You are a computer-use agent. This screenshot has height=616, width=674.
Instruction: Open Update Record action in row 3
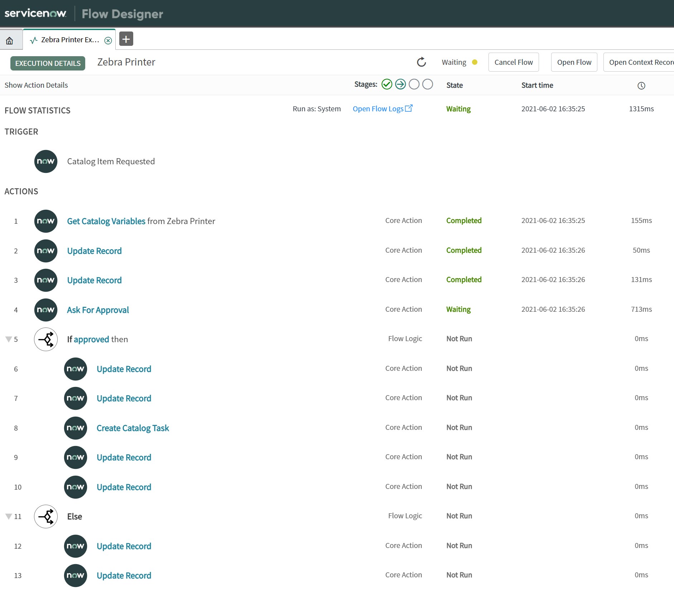pyautogui.click(x=95, y=280)
